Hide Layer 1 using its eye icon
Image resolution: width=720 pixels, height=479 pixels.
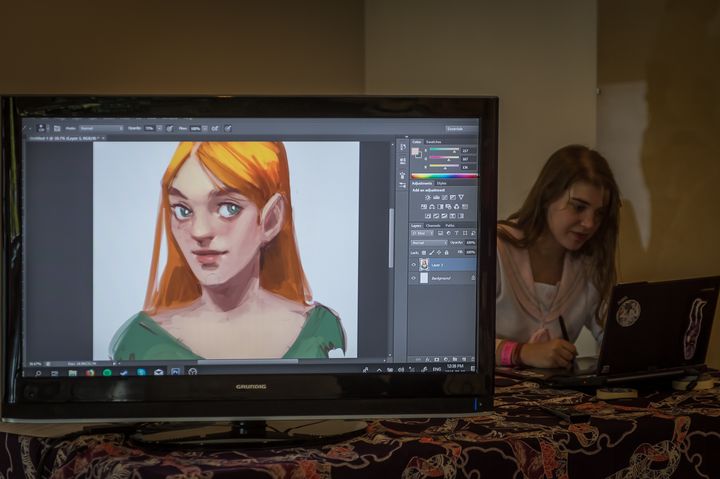[414, 264]
